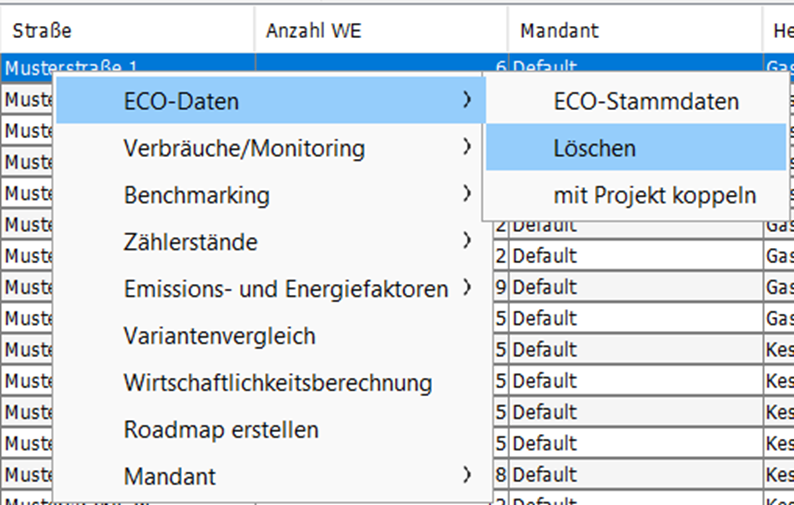Image resolution: width=794 pixels, height=505 pixels.
Task: Click the arrow beside Mandant entry
Action: point(467,477)
